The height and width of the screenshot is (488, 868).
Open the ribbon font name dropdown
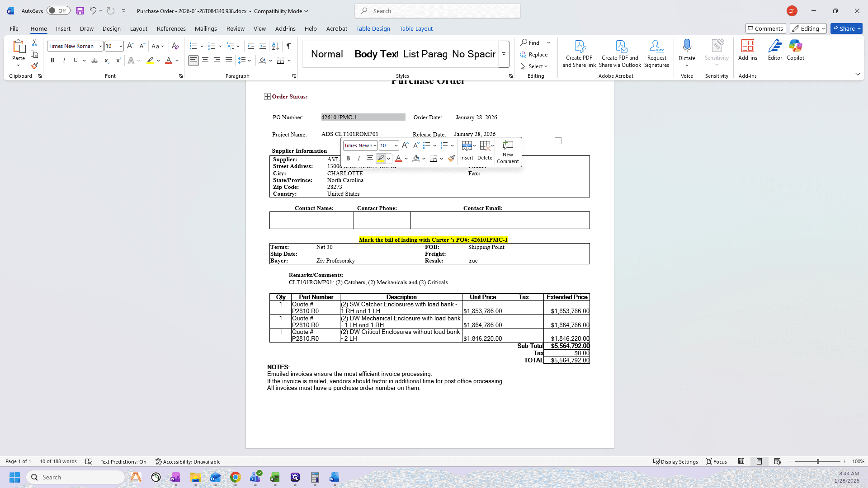point(100,46)
